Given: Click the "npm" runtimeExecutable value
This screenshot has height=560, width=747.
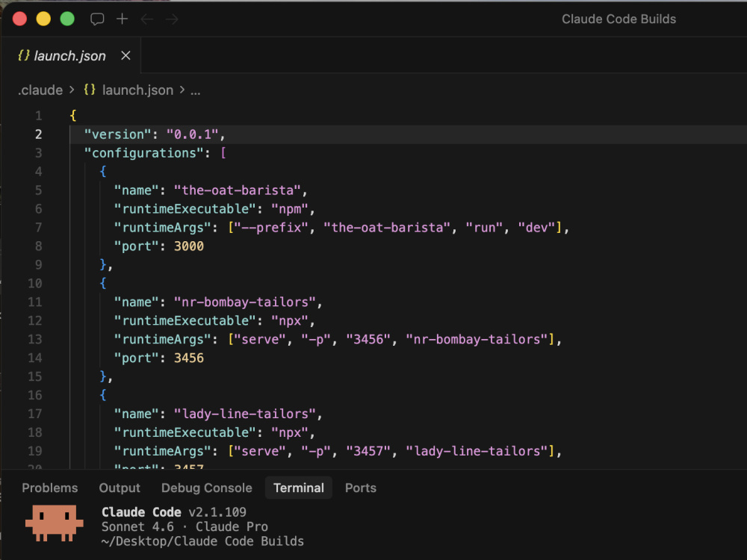Looking at the screenshot, I should (x=290, y=208).
